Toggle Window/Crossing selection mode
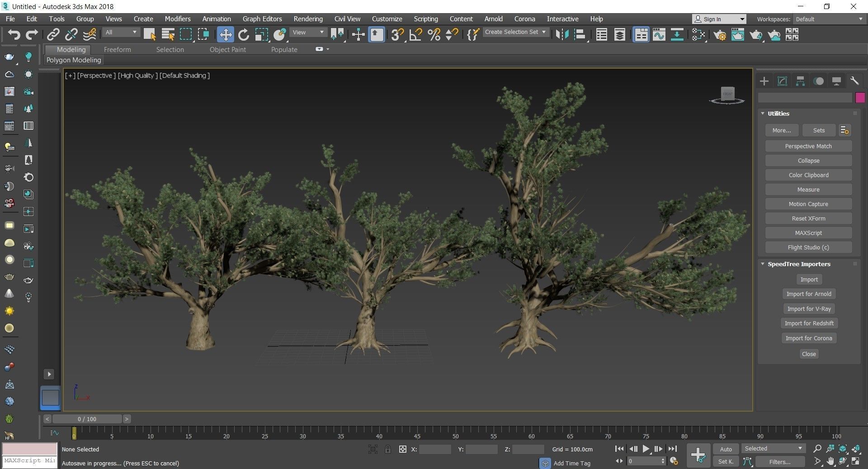 tap(203, 35)
